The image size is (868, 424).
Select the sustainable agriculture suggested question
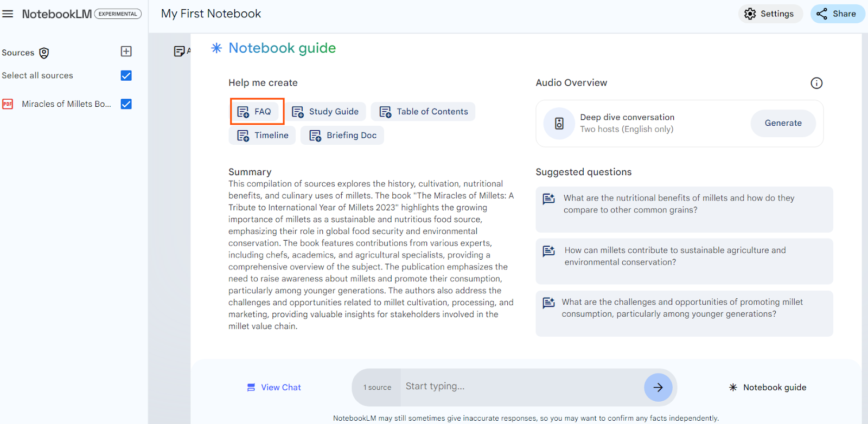click(684, 261)
